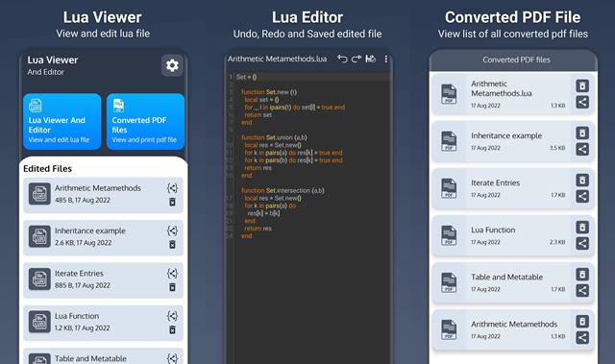Open Arithmetic Metamethods 485 B edited file
The width and height of the screenshot is (615, 364).
[x=103, y=195]
